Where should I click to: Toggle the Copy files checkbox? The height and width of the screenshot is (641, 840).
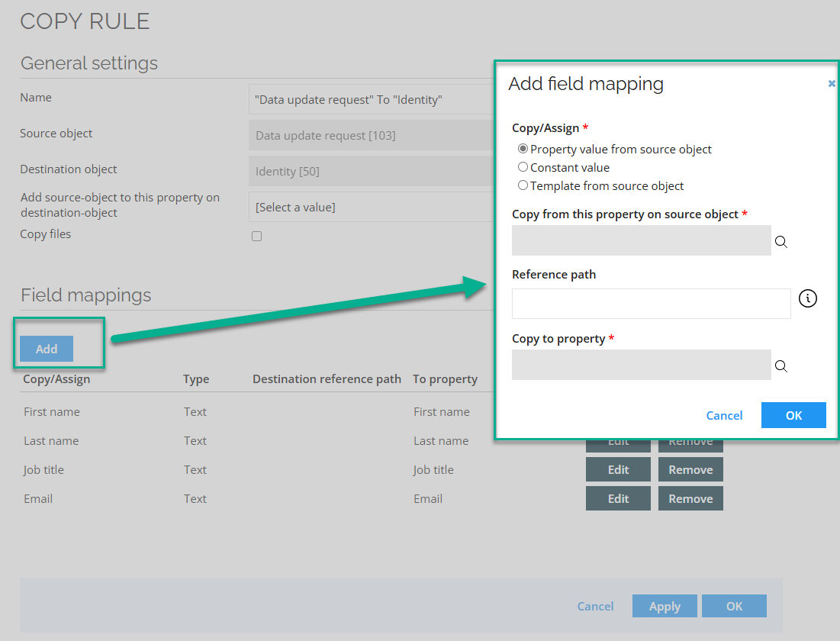pos(256,237)
